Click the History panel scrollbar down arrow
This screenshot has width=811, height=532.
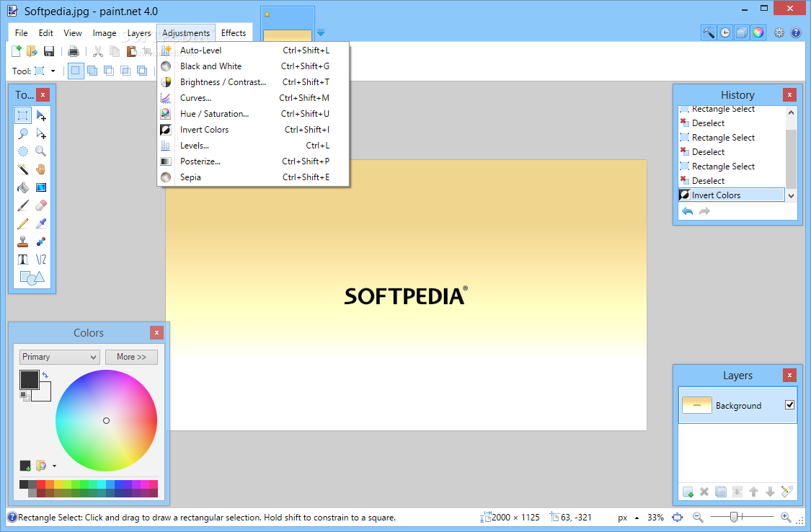point(791,196)
